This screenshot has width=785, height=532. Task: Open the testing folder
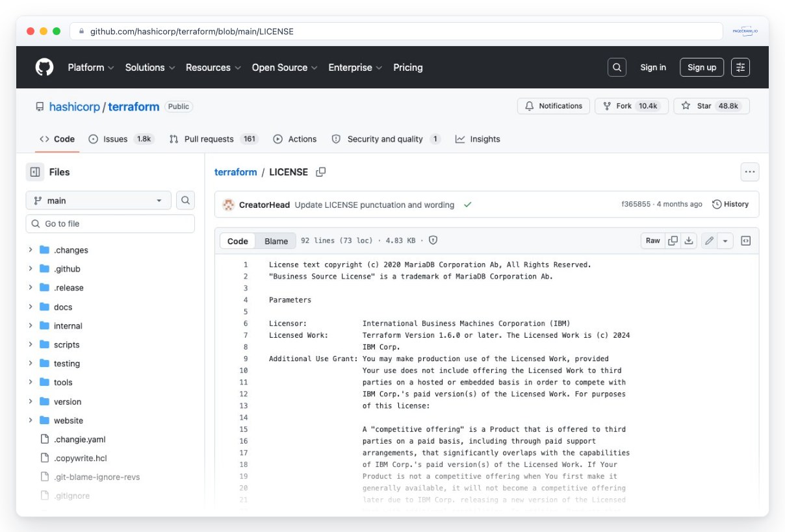tap(67, 364)
